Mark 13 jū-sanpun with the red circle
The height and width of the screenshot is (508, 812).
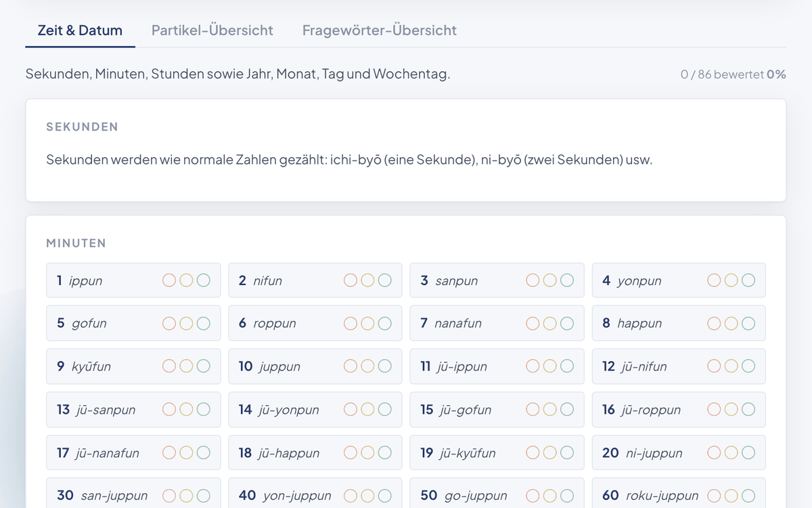pyautogui.click(x=169, y=410)
